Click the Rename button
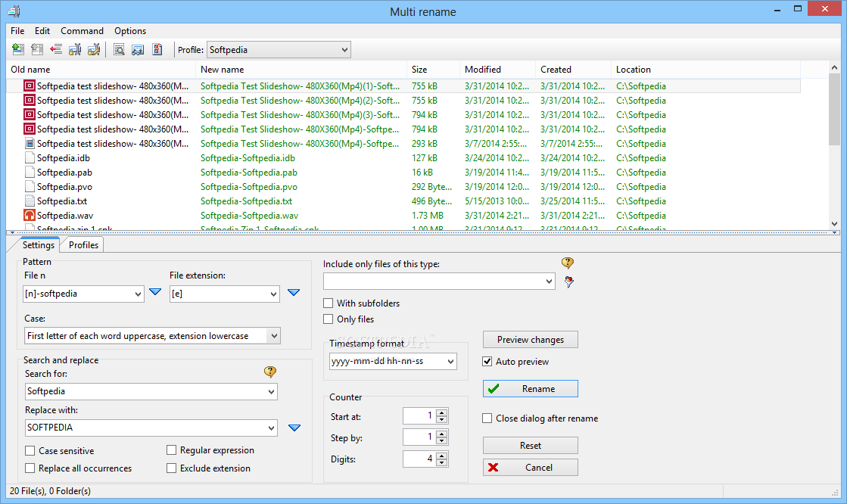This screenshot has width=847, height=504. (x=531, y=388)
